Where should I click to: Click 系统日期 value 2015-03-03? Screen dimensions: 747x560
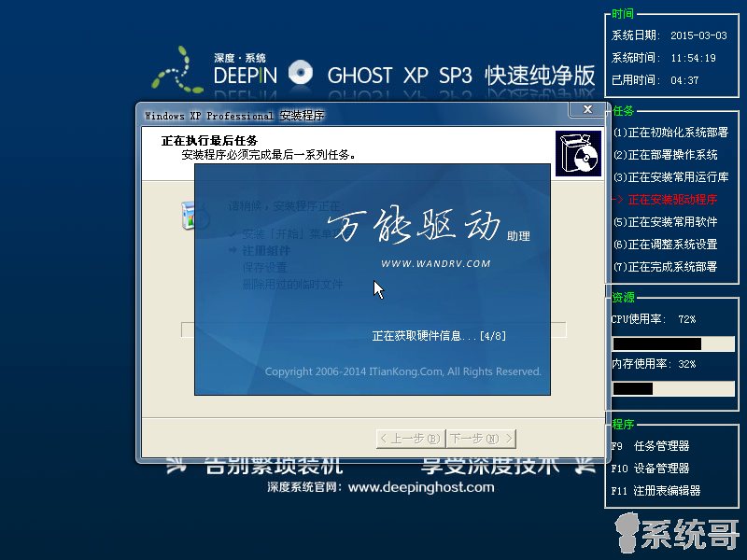tap(698, 35)
